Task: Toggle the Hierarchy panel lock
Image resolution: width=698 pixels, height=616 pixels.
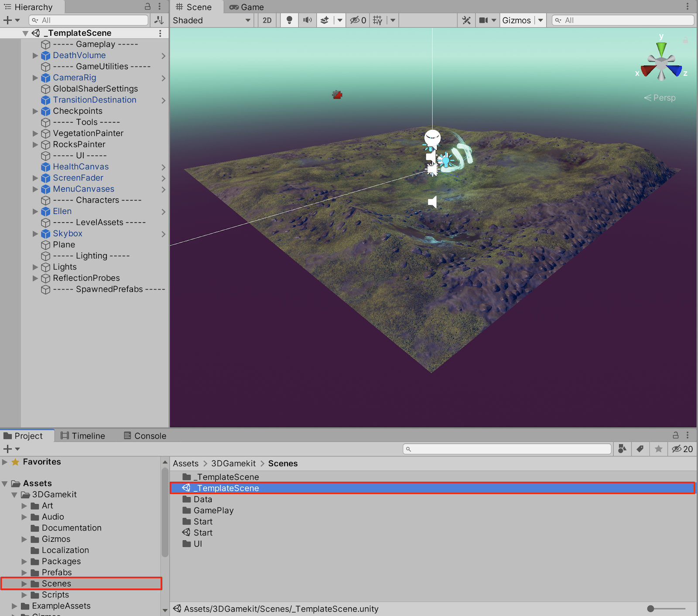Action: coord(147,7)
